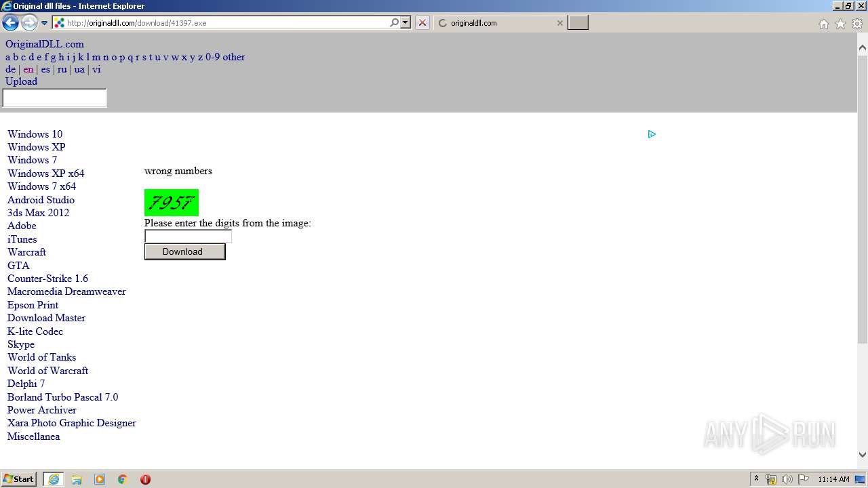Viewport: 868px width, 488px height.
Task: Open the browser Home icon
Action: tap(823, 24)
